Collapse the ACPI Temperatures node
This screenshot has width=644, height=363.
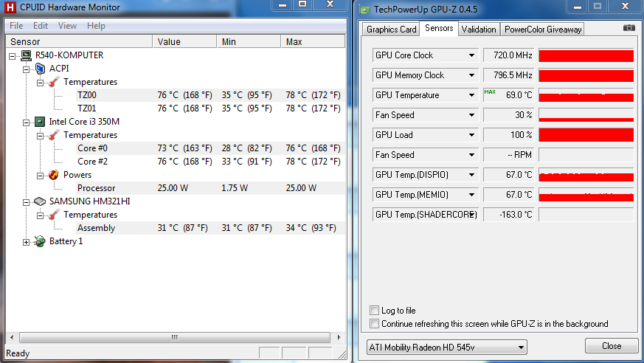pos(41,83)
